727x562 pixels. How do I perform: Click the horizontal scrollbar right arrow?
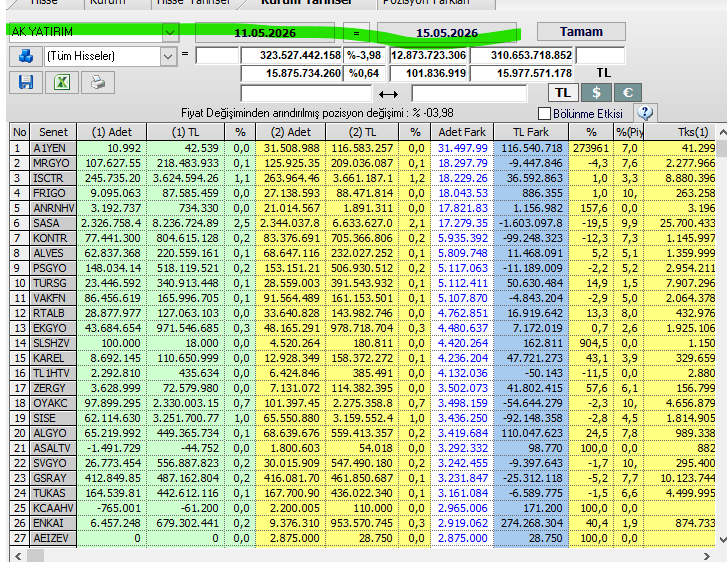(x=707, y=556)
